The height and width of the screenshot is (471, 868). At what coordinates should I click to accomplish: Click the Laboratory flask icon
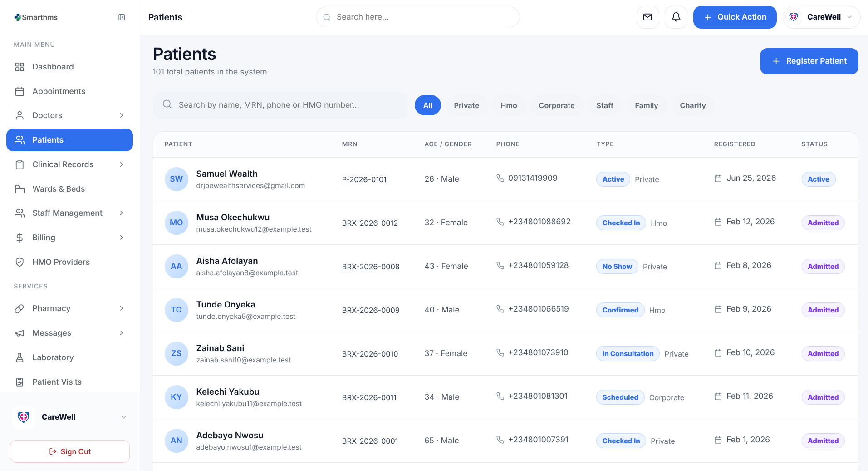20,357
